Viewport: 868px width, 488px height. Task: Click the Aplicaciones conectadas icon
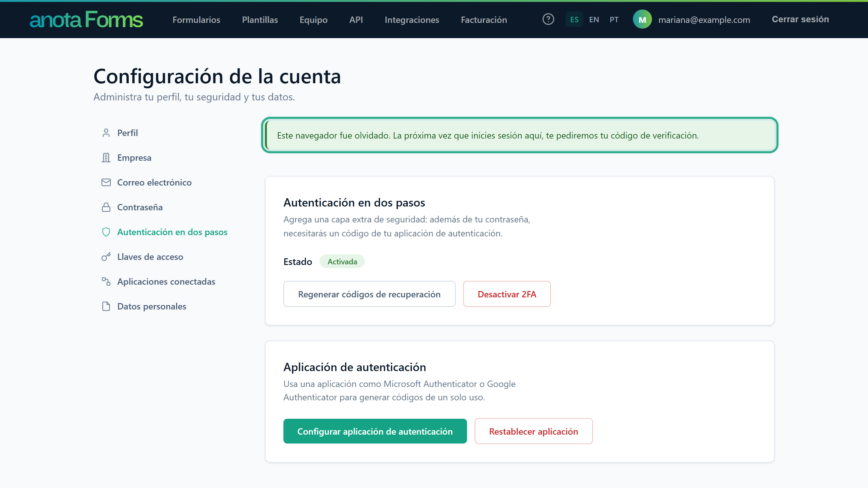click(106, 281)
